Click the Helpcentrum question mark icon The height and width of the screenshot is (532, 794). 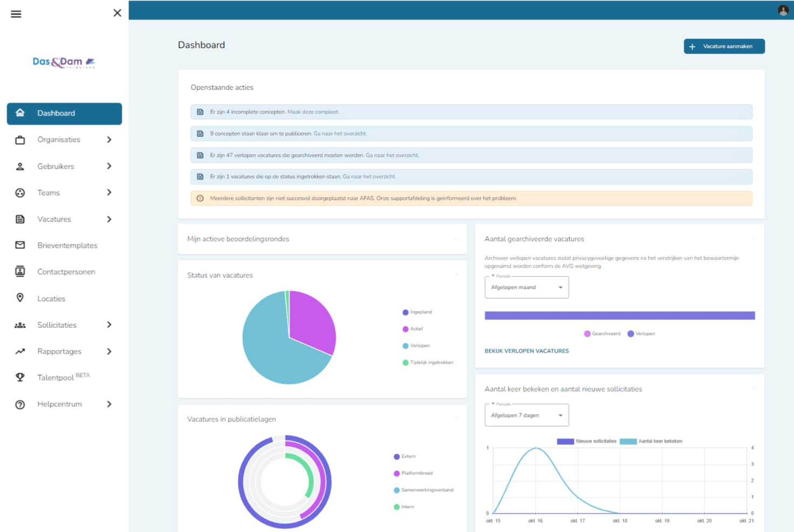[x=20, y=404]
